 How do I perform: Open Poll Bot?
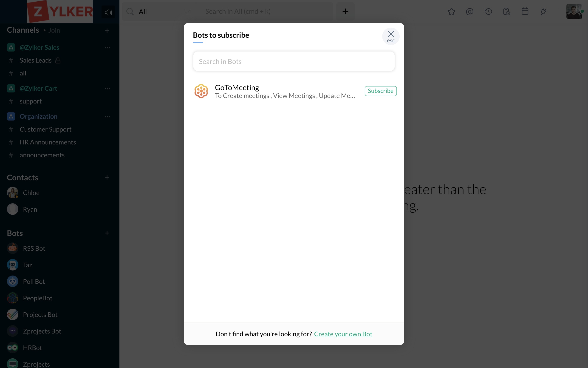[x=34, y=282]
